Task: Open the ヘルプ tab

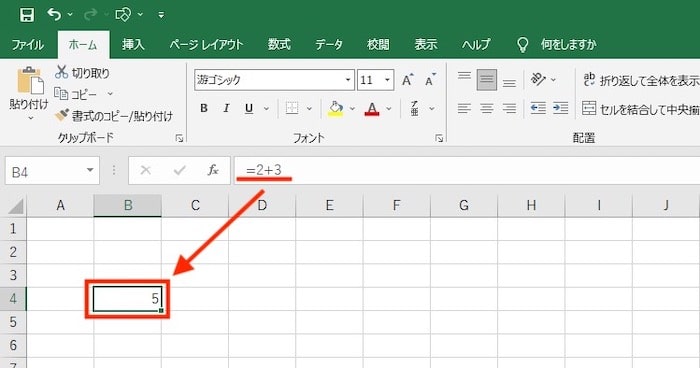Action: [476, 45]
